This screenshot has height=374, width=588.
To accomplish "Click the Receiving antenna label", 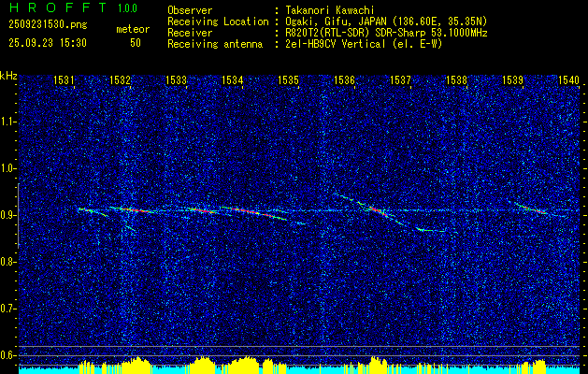I will point(215,44).
